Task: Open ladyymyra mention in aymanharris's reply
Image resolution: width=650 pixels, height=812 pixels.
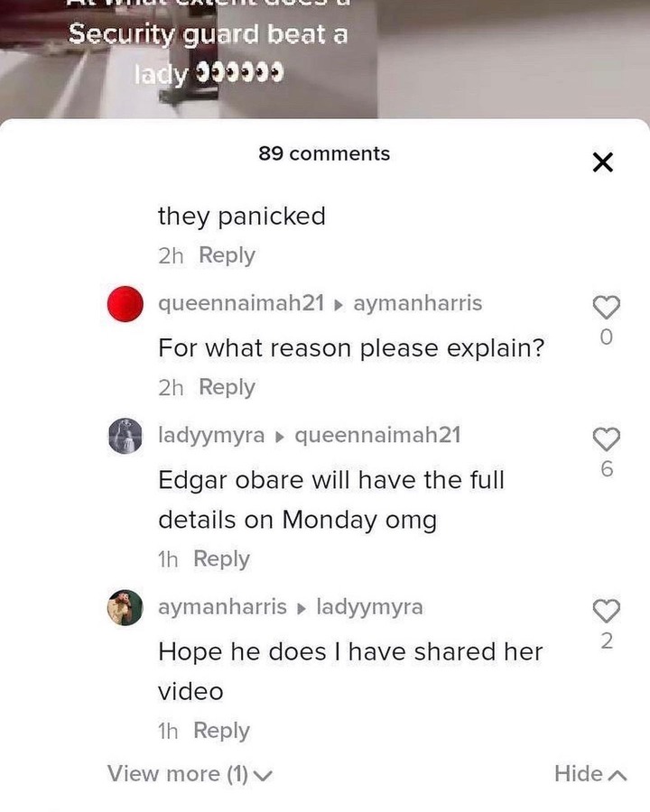Action: click(x=369, y=607)
